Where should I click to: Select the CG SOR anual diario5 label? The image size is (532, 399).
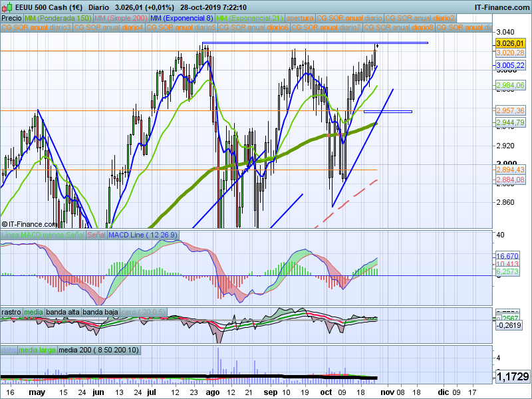[x=182, y=28]
